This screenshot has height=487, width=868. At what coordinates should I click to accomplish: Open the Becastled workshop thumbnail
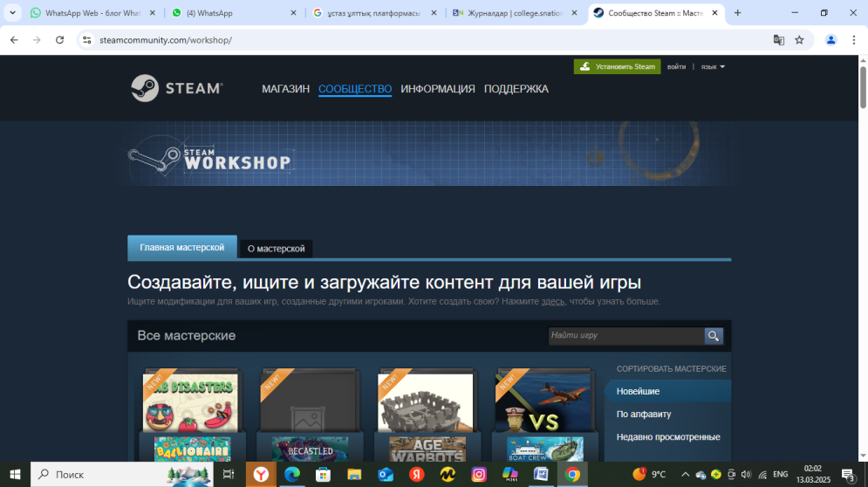coord(308,415)
